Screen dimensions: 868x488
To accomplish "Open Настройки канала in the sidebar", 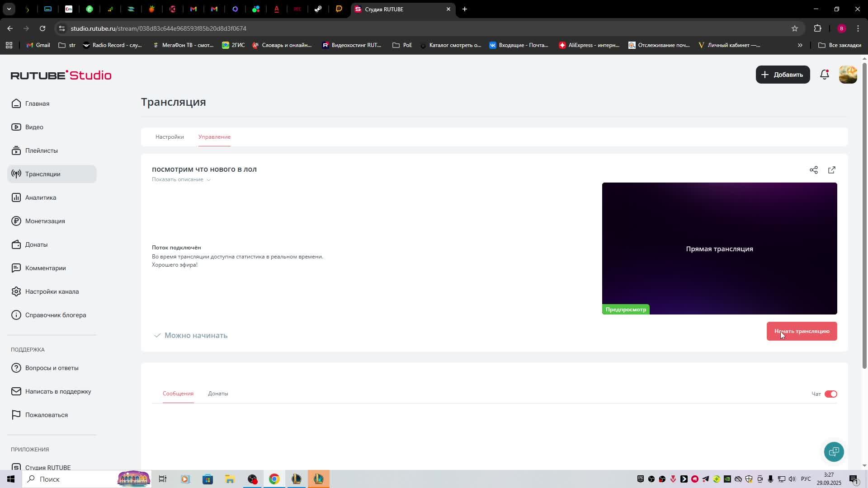I will coord(52,291).
